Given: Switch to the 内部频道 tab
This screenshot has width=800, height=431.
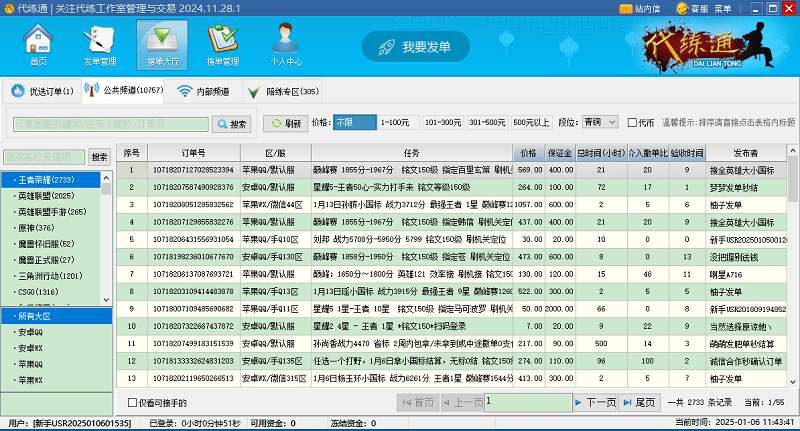Looking at the screenshot, I should (x=204, y=91).
